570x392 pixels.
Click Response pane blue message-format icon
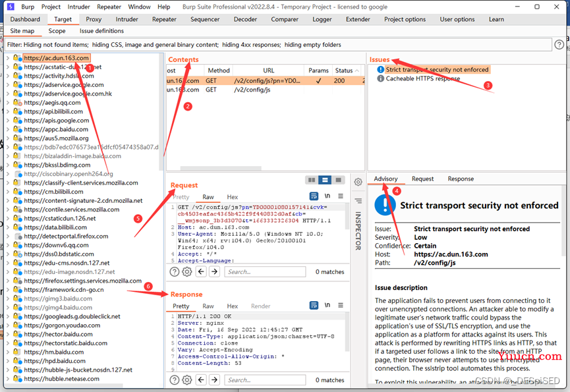[x=314, y=306]
